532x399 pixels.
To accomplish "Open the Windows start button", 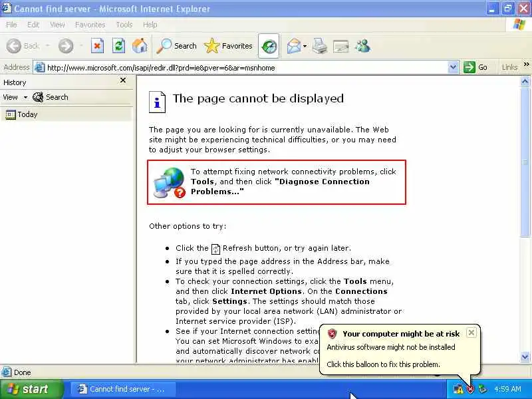I will coord(31,389).
